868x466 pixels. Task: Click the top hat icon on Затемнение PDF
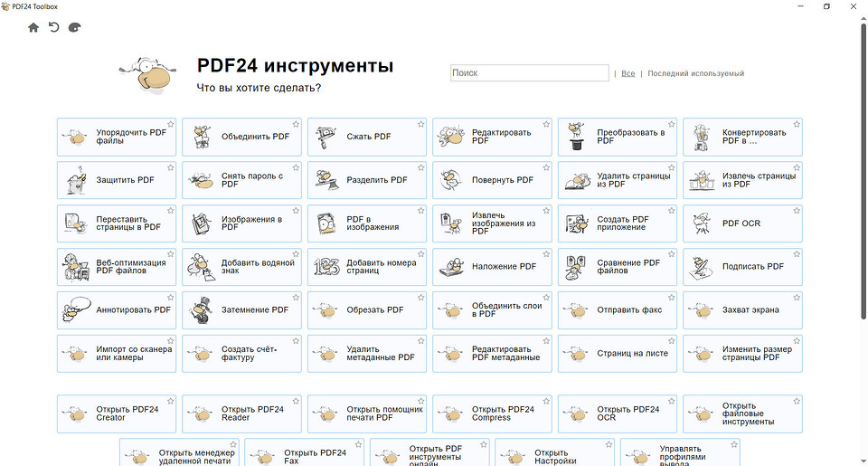point(201,309)
